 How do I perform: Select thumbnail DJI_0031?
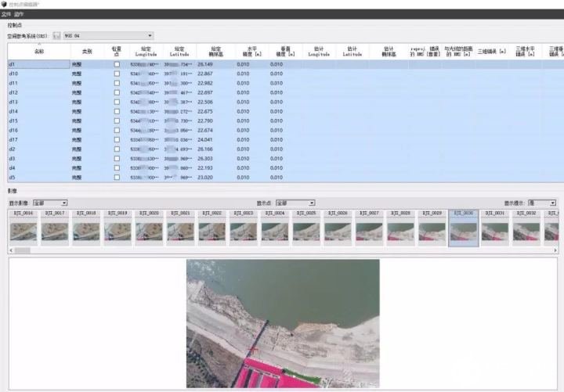point(494,228)
